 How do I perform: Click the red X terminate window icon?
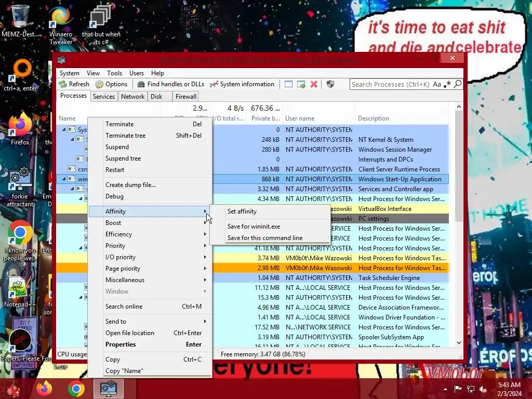(x=314, y=84)
